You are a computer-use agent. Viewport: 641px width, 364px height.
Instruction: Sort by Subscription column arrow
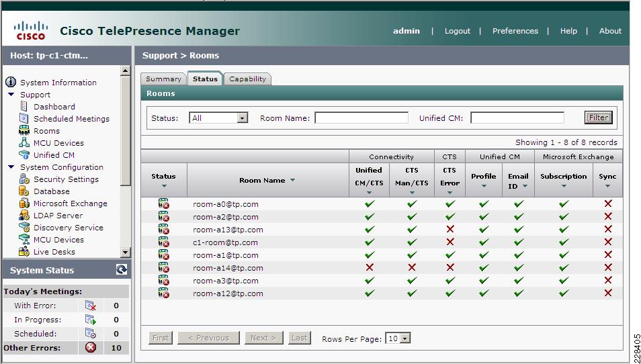(563, 186)
